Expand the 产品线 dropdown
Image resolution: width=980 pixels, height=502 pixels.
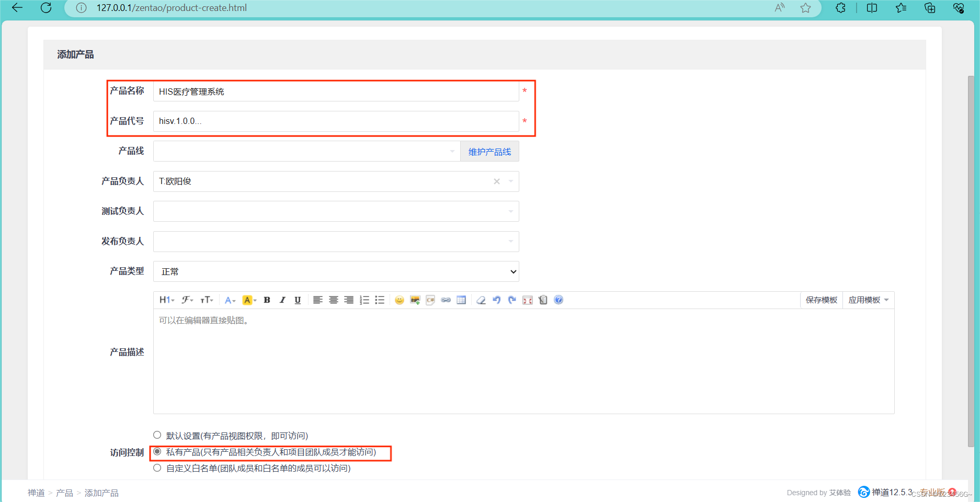pos(306,151)
